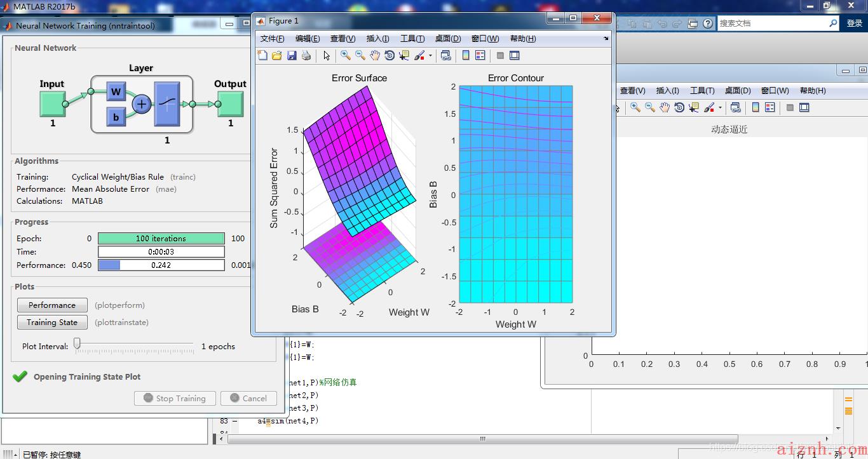Viewport: 868px width, 459px height.
Task: Activate Zoom In tool in 动态逼近 figure window
Action: 635,108
